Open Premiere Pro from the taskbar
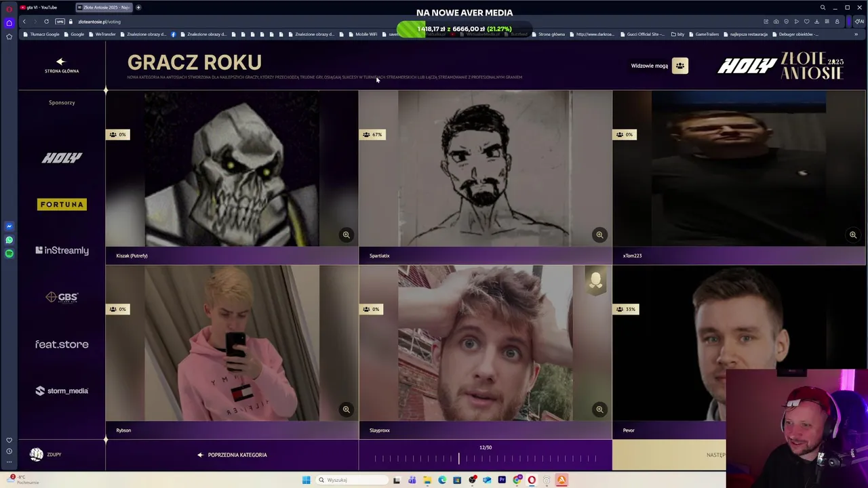 click(x=502, y=480)
